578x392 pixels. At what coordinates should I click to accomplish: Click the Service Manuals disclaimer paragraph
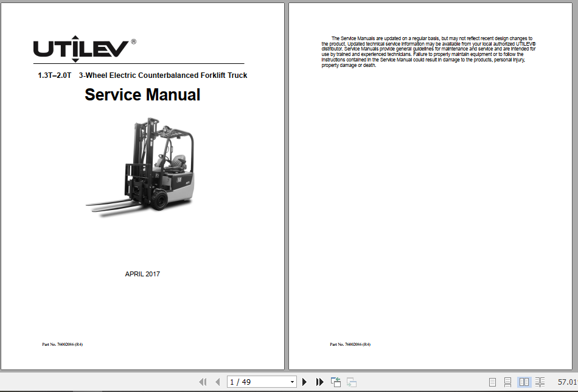pyautogui.click(x=428, y=52)
